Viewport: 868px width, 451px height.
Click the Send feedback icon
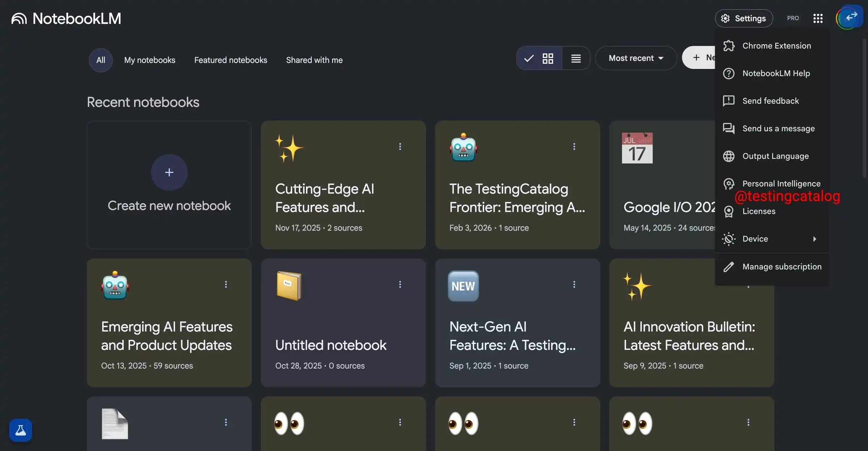(x=728, y=101)
